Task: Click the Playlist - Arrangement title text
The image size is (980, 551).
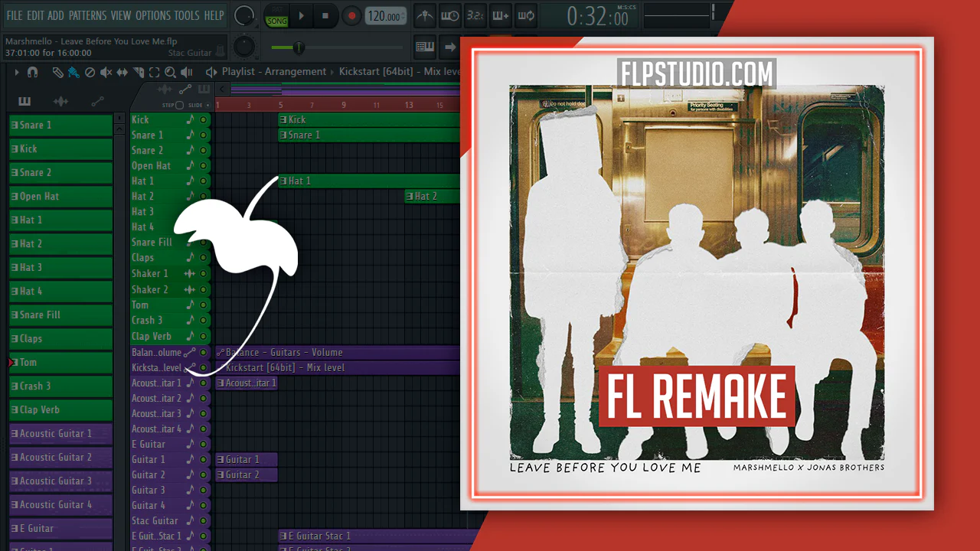Action: tap(274, 72)
